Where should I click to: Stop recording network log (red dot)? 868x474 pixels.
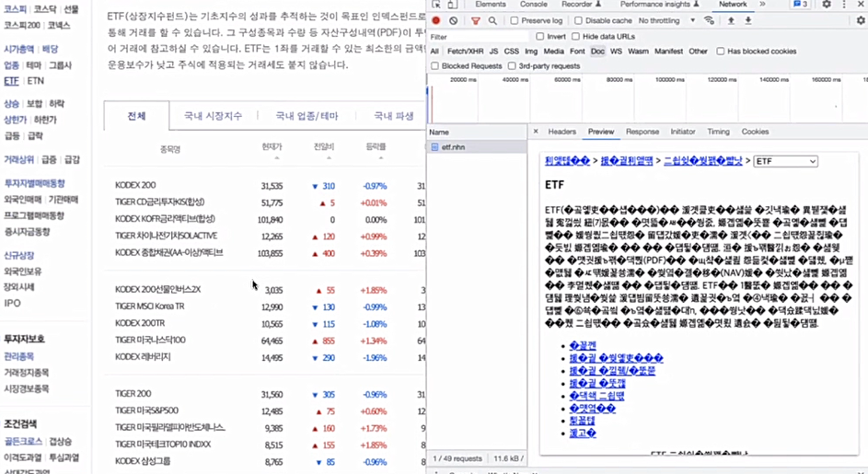click(x=436, y=20)
